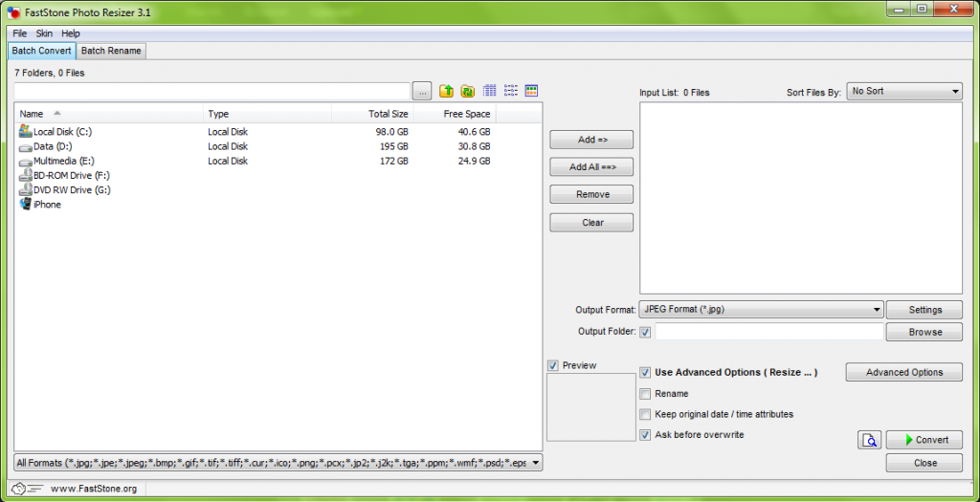Select the BD-ROM Drive (F:) entry text
Screen dimensions: 980x502
coord(71,175)
